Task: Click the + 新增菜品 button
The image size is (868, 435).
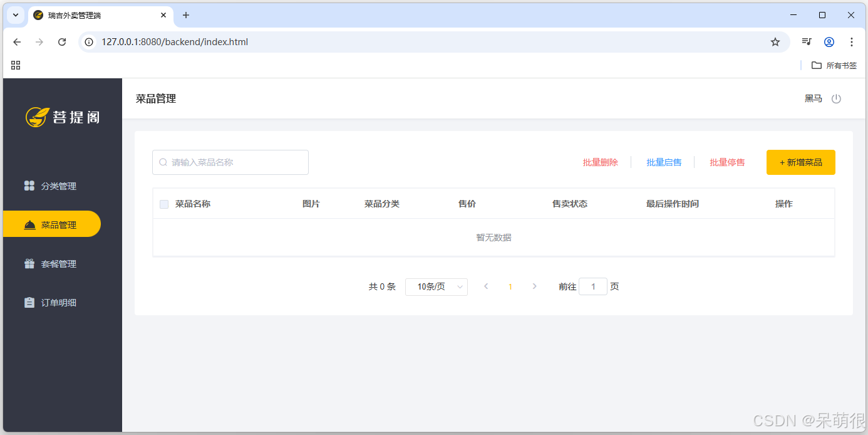Action: [801, 162]
